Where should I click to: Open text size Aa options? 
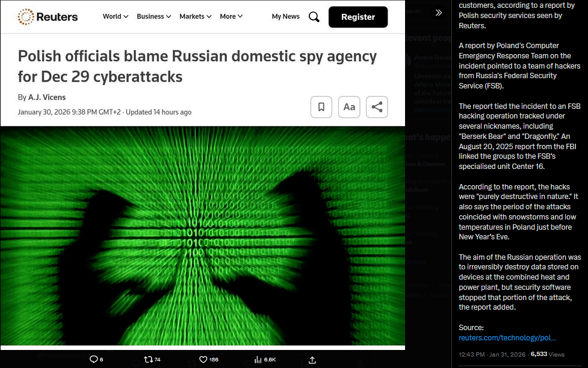349,107
